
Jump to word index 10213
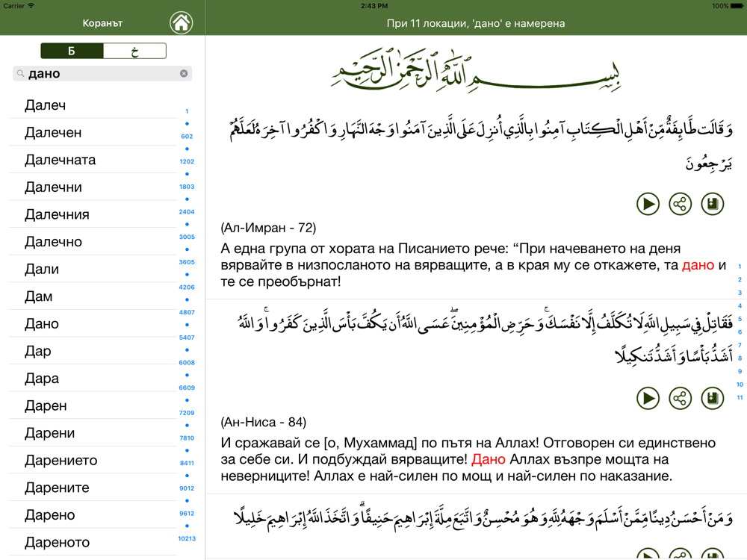[x=187, y=538]
